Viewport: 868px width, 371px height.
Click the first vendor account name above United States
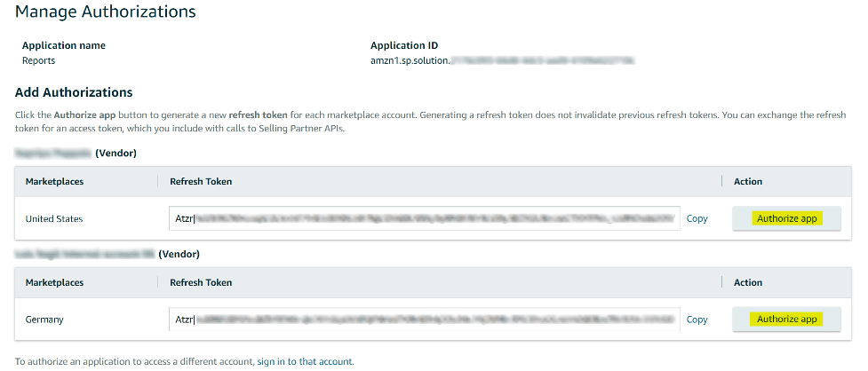pyautogui.click(x=76, y=154)
